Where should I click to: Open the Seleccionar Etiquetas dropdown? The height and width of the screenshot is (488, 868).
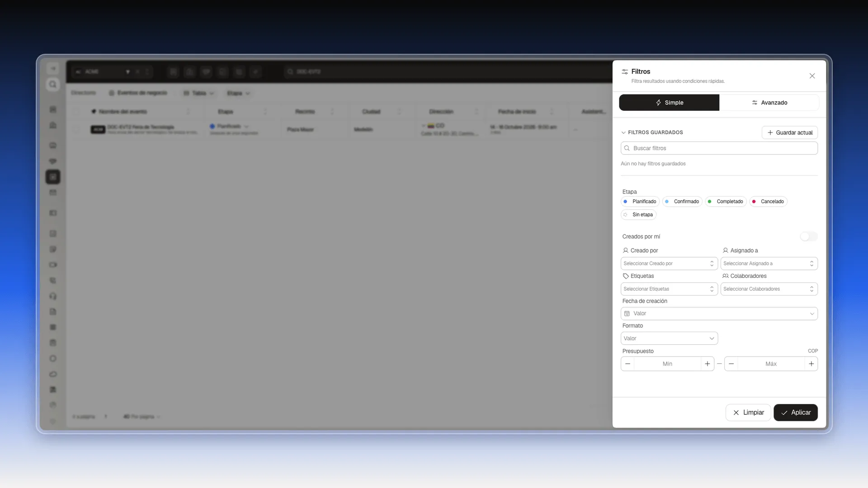(x=669, y=289)
